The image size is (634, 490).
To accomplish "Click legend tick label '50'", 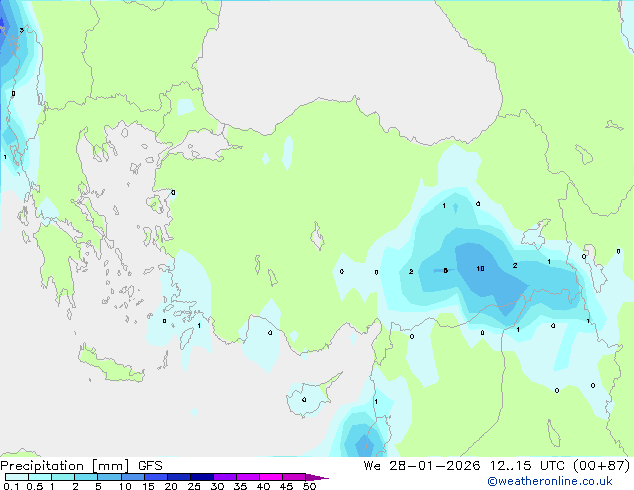I will [x=309, y=486].
